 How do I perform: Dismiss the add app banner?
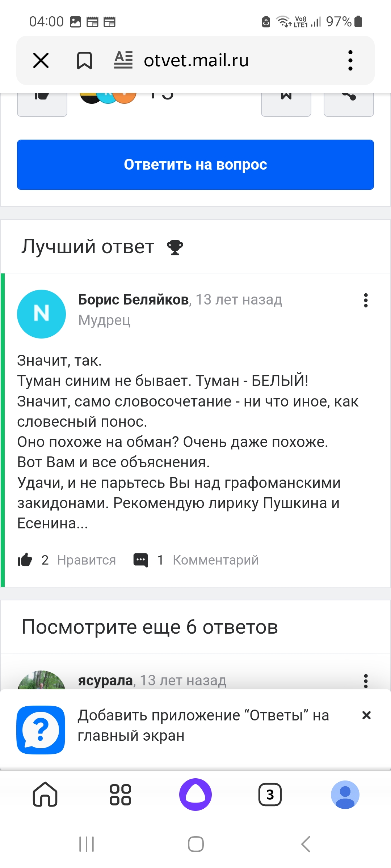(x=366, y=715)
